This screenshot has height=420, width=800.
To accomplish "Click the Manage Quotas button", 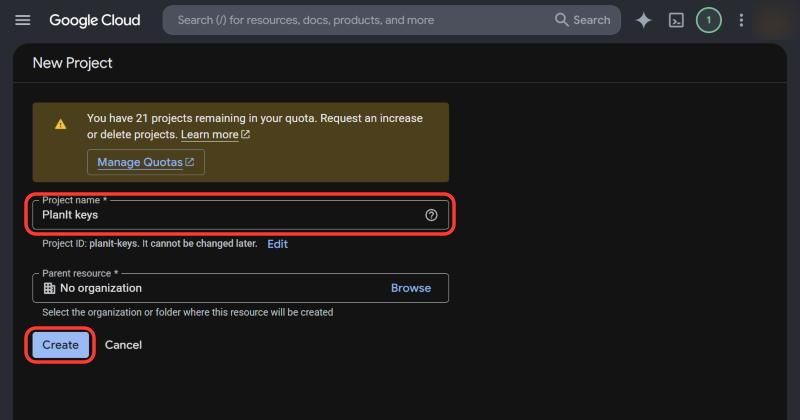I will click(x=146, y=162).
